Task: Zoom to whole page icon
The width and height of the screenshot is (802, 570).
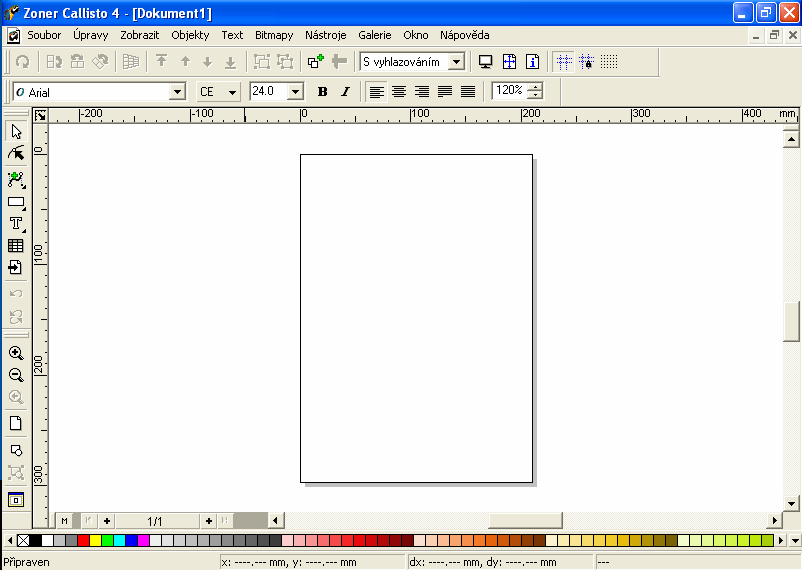Action: (x=16, y=423)
